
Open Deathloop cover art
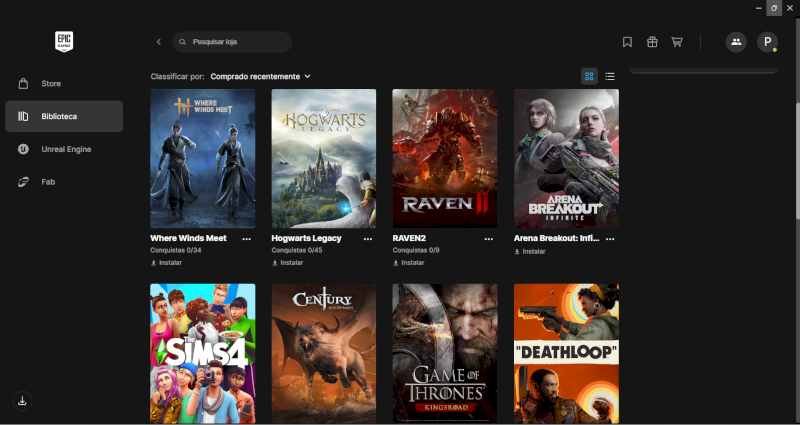[566, 354]
